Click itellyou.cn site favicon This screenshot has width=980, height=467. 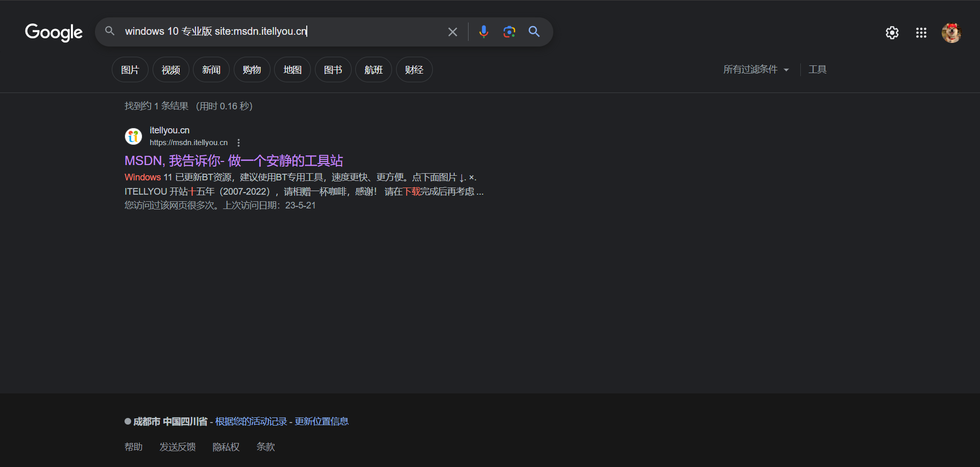coord(133,136)
